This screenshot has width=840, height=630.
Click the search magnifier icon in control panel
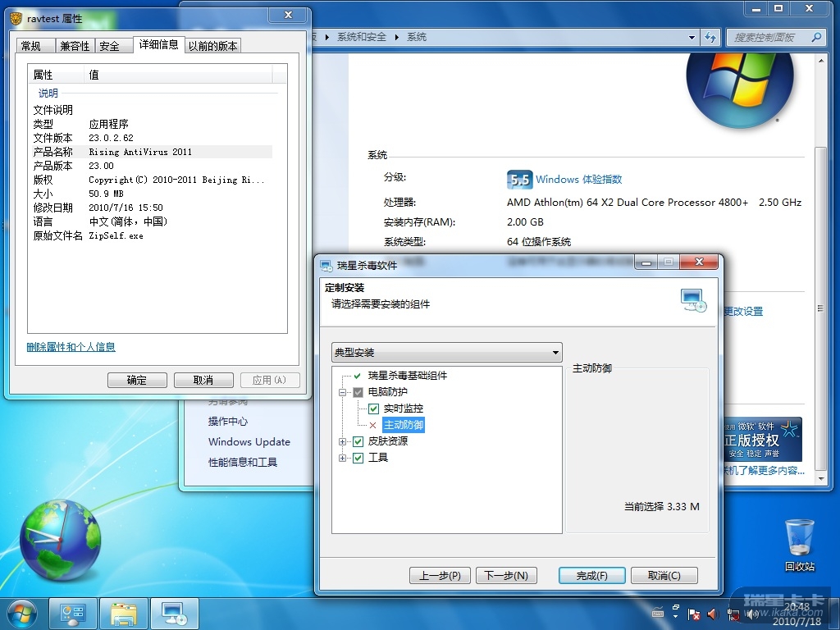click(816, 37)
